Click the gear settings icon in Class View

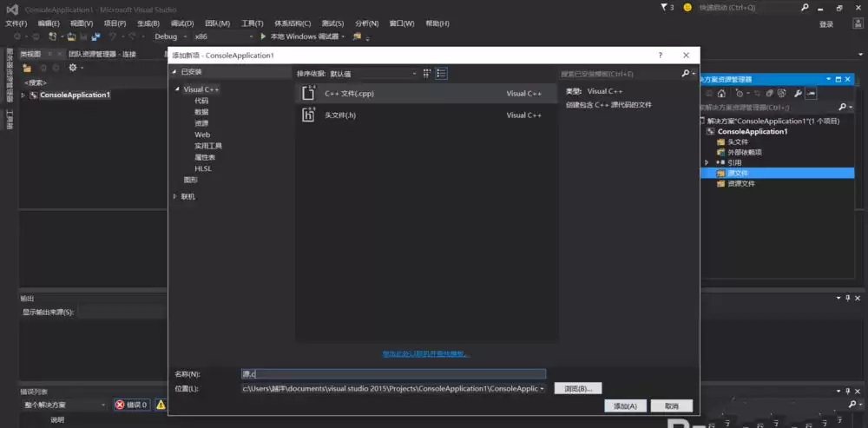tap(73, 68)
